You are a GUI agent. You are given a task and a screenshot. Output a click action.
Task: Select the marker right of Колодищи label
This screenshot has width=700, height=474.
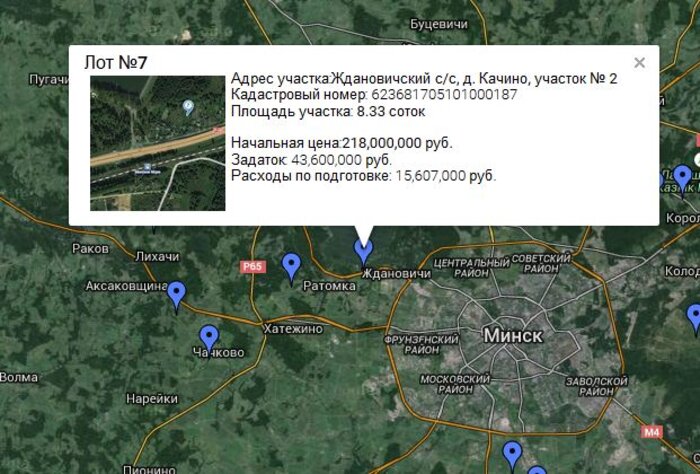pos(694,318)
